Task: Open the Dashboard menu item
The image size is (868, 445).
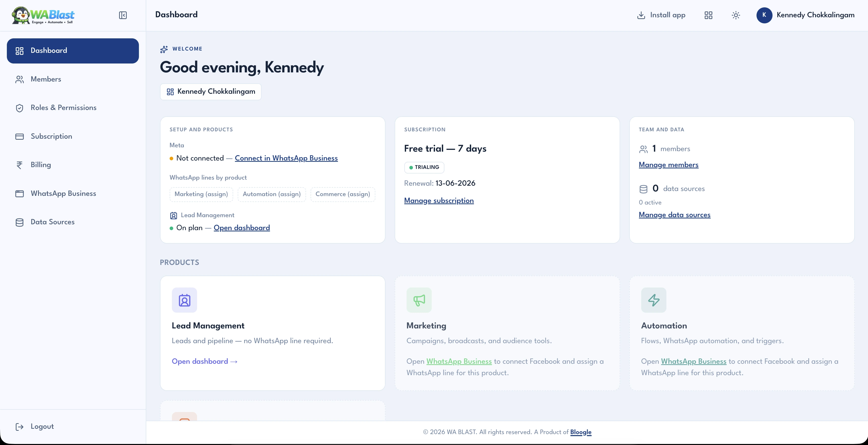Action: coord(73,51)
